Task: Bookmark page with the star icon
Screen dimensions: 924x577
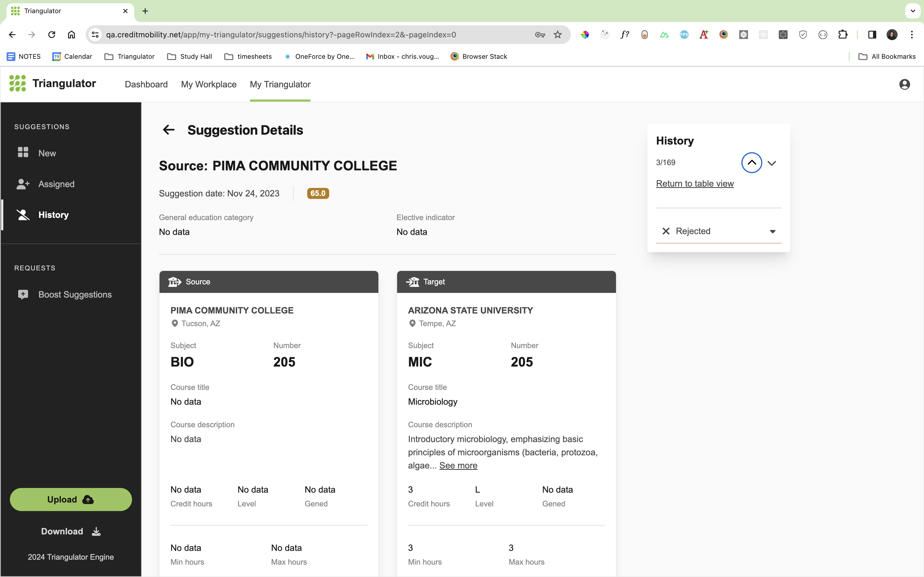Action: point(557,35)
